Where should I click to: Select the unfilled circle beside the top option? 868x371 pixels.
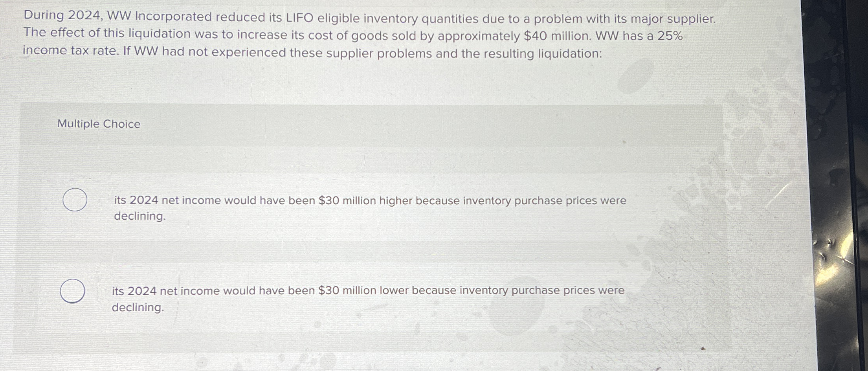coord(75,200)
